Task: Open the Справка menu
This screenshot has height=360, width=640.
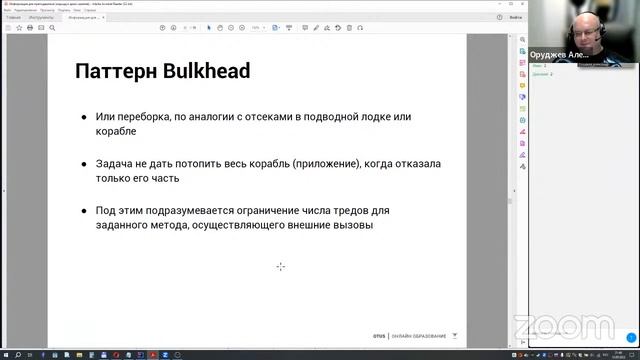Action: click(x=90, y=10)
